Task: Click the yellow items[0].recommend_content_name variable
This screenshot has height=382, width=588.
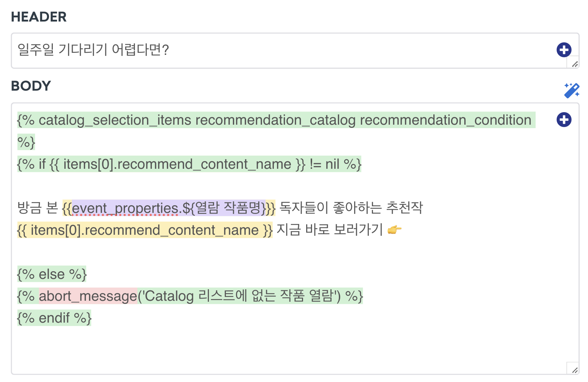Action: pyautogui.click(x=145, y=230)
